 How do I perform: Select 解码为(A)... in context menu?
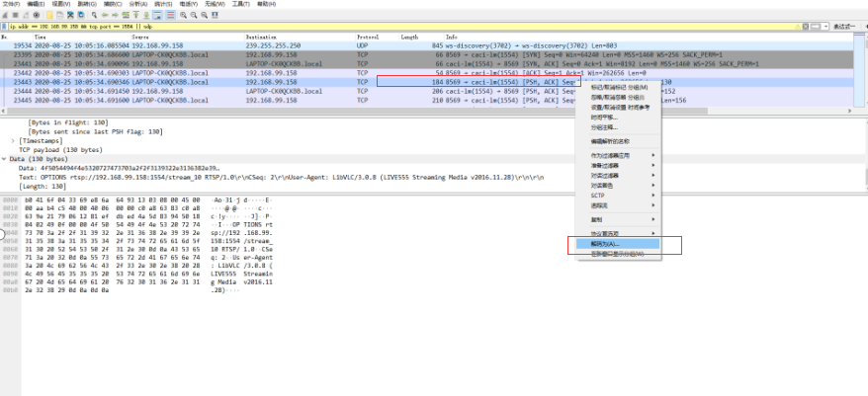tap(618, 243)
